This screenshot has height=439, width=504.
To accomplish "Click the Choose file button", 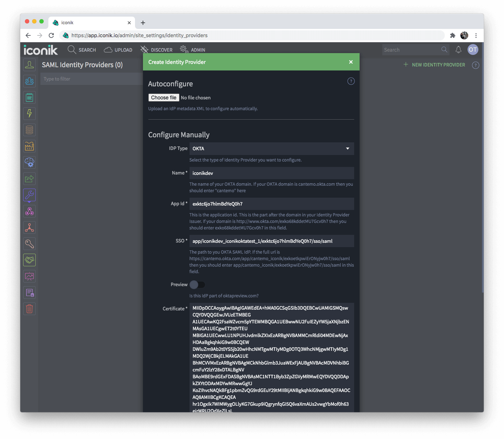I will click(164, 98).
